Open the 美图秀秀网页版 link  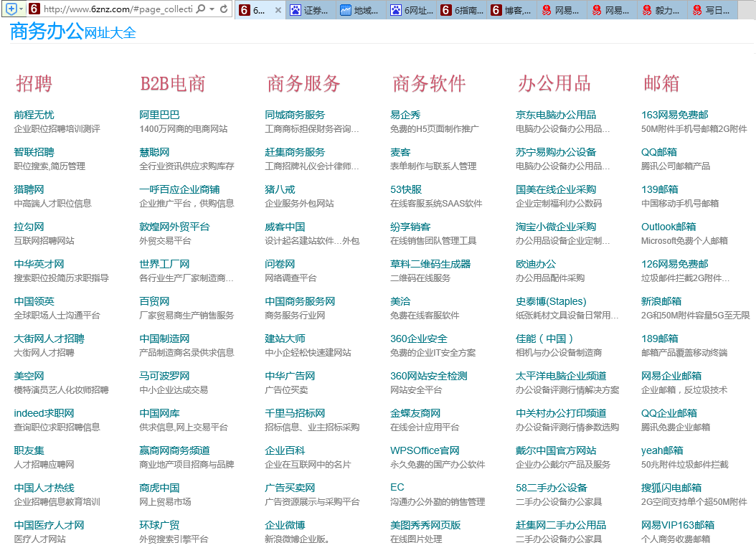(425, 525)
